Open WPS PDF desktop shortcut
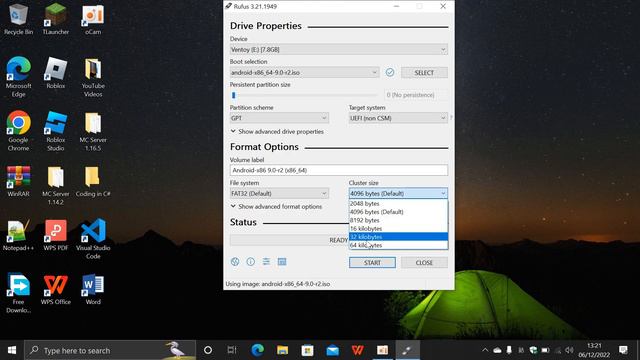640x360 pixels. click(56, 236)
